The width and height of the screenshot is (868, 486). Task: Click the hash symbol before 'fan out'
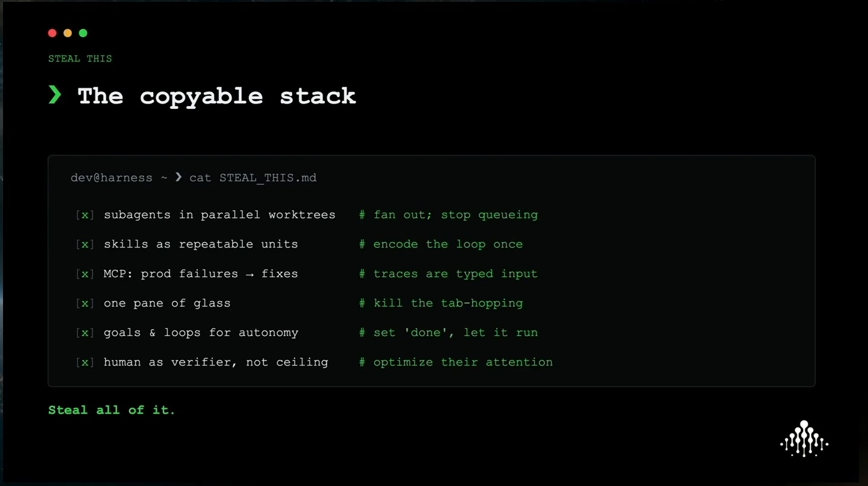click(x=362, y=214)
